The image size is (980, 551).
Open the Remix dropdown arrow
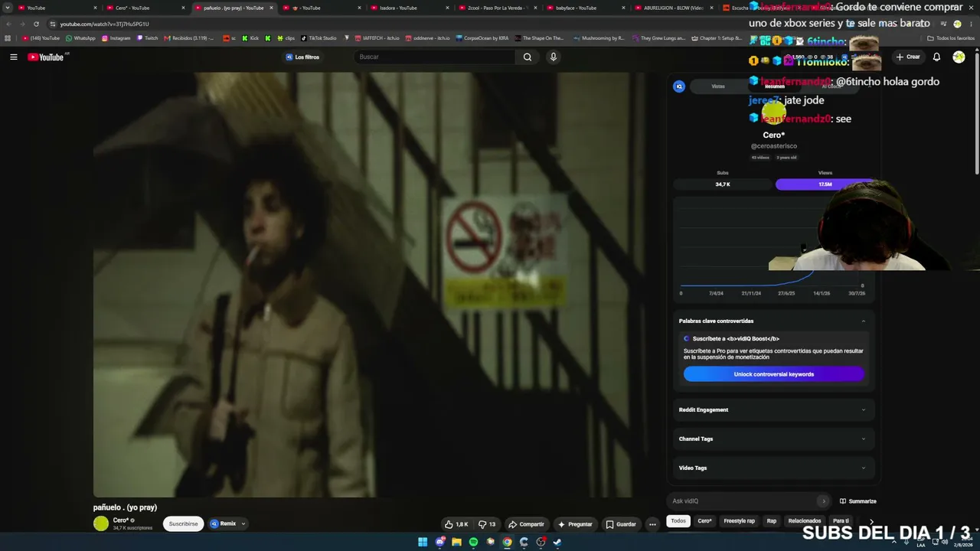tap(243, 524)
